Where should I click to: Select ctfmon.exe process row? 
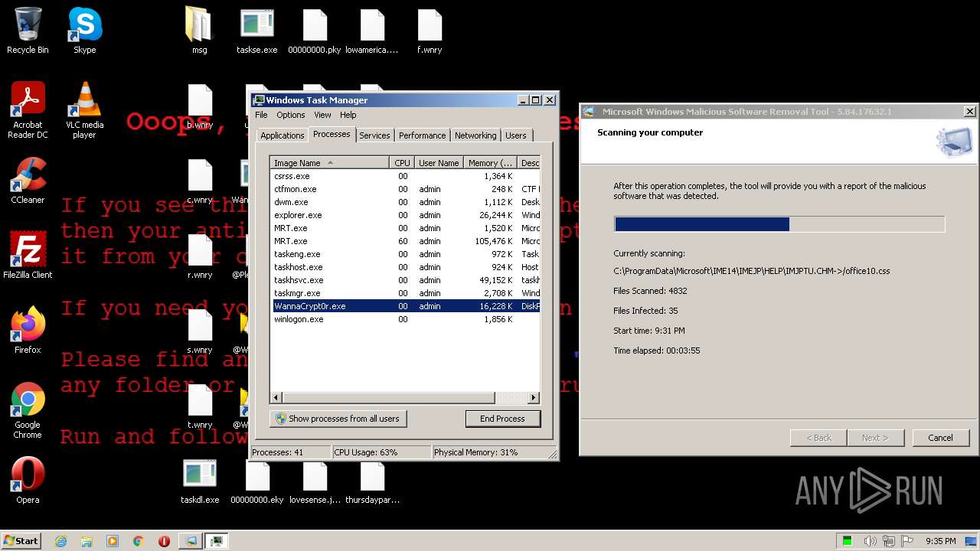click(405, 189)
